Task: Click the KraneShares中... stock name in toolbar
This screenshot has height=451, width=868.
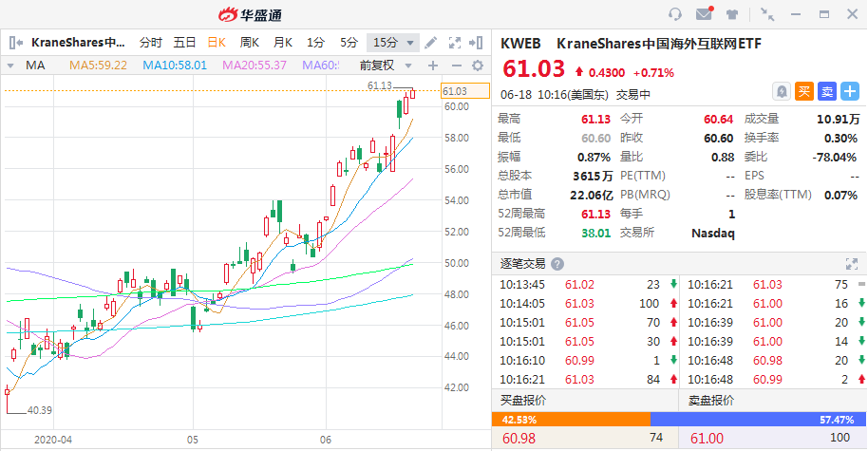Action: click(78, 43)
